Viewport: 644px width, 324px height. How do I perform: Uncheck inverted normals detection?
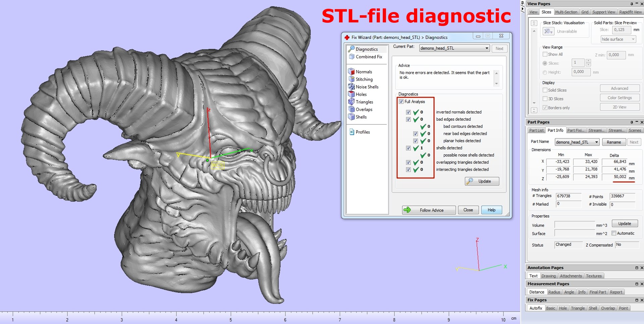pos(408,112)
